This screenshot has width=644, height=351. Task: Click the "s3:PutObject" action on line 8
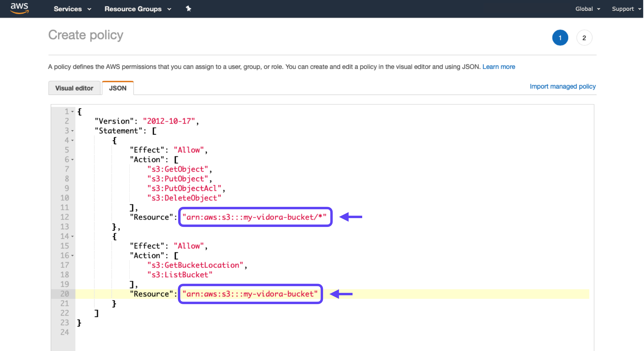coord(178,179)
